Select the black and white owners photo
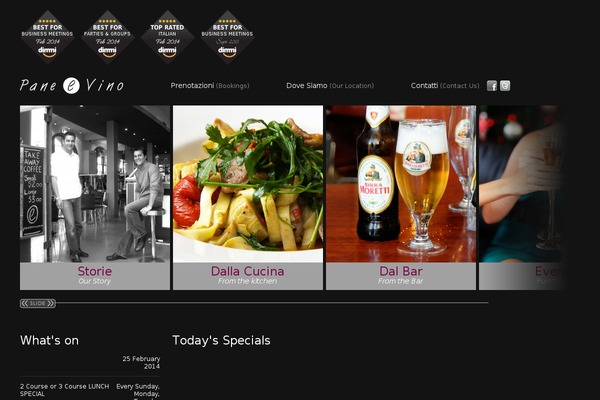 (95, 184)
